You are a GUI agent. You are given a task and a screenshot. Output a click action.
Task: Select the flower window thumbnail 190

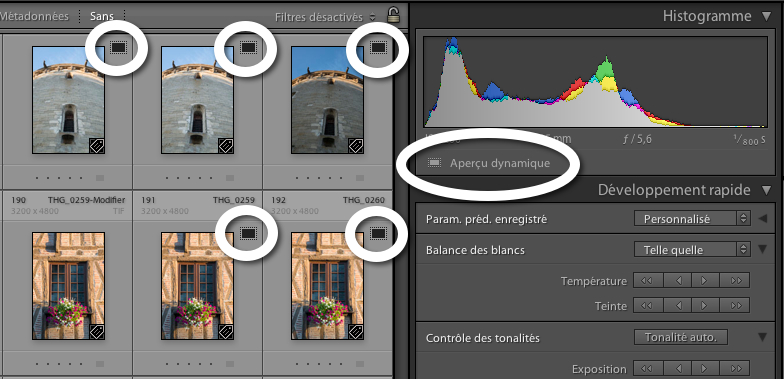tap(68, 286)
